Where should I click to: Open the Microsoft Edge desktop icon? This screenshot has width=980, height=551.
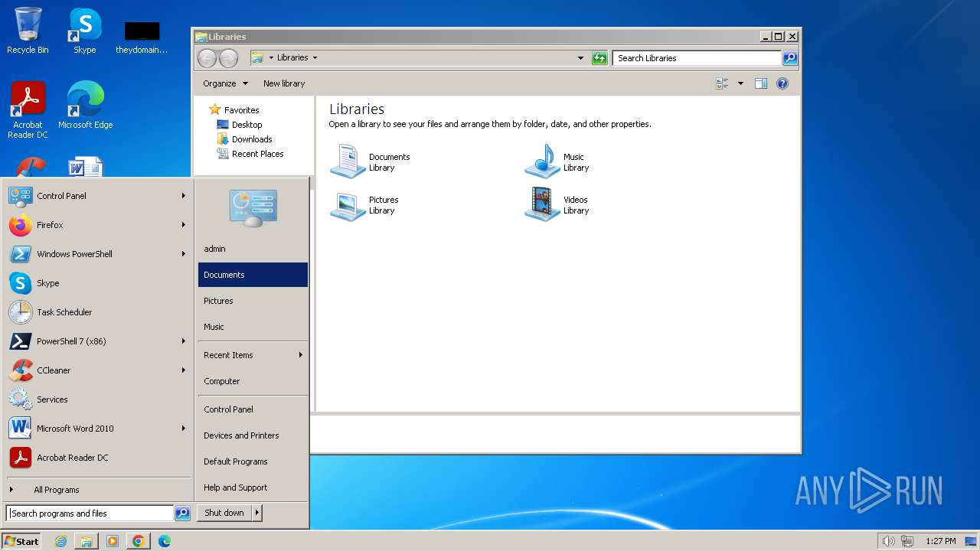85,105
